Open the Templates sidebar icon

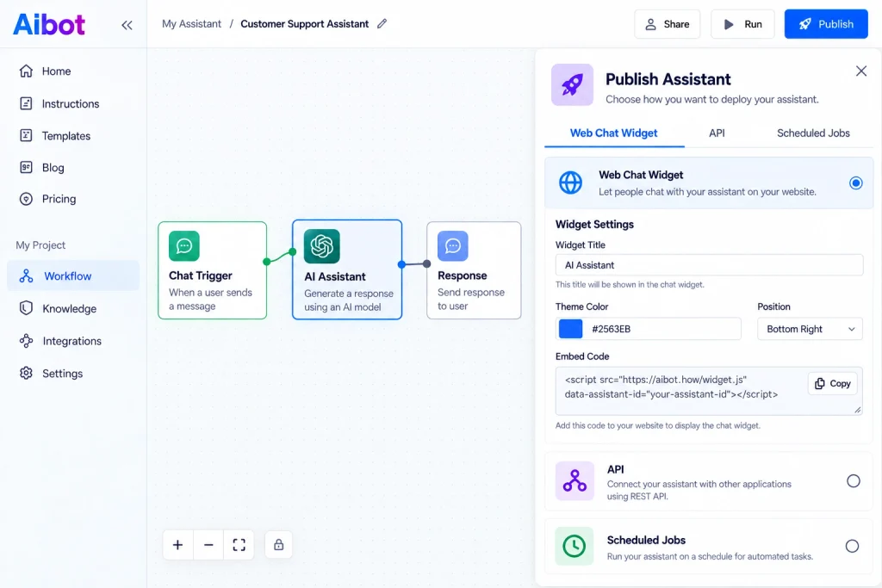(26, 135)
